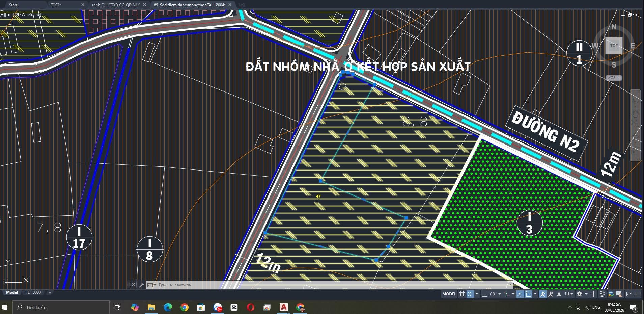Toggle Object snap tracking in the status bar

click(520, 294)
